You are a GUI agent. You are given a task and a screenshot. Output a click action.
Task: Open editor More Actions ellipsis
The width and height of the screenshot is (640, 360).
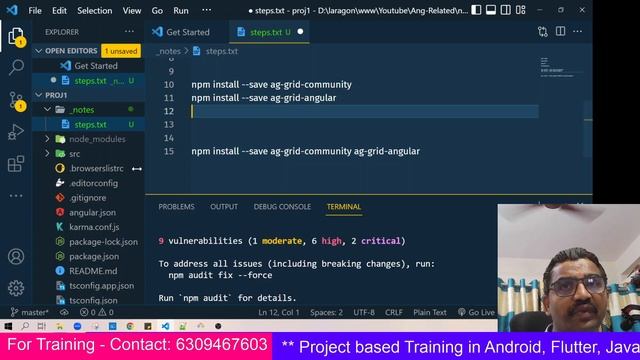pos(578,31)
